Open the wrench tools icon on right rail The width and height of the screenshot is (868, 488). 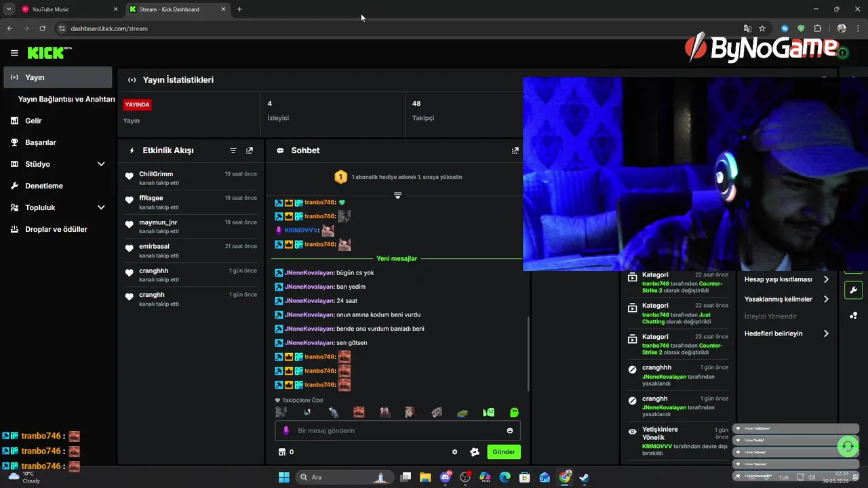(x=853, y=290)
